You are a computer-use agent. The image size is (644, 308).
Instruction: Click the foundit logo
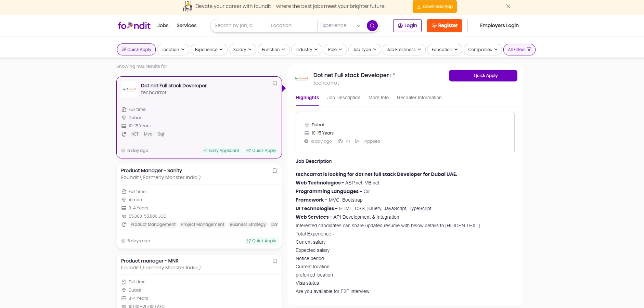pos(134,26)
